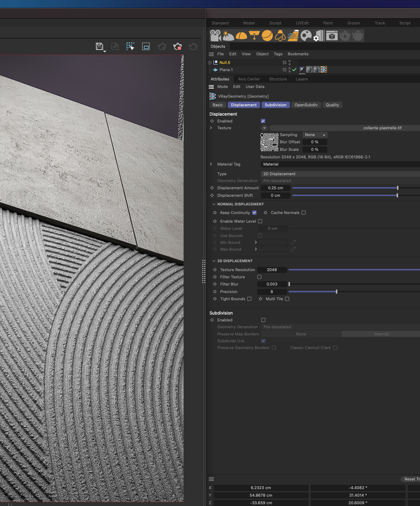
Task: Click the Quality tab button
Action: 332,105
